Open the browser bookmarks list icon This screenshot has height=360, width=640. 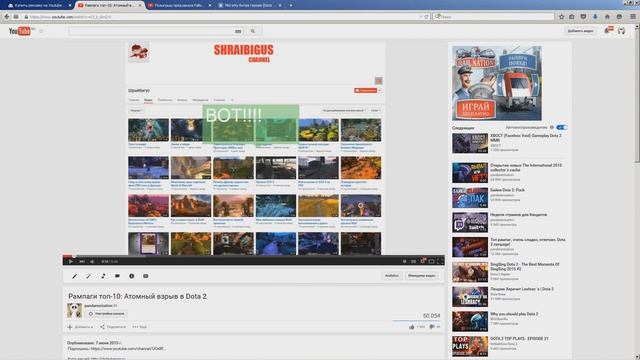[x=572, y=17]
